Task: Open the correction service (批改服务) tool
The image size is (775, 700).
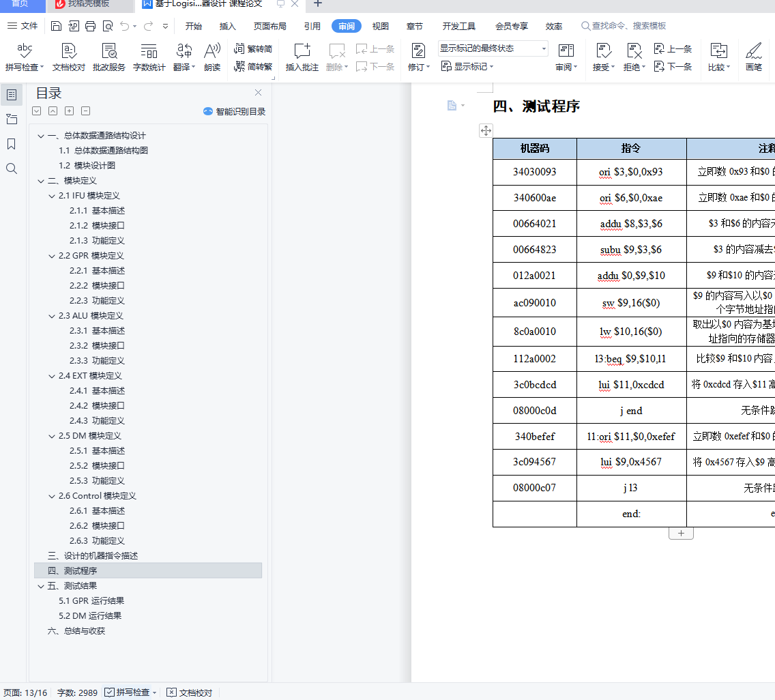Action: tap(108, 57)
